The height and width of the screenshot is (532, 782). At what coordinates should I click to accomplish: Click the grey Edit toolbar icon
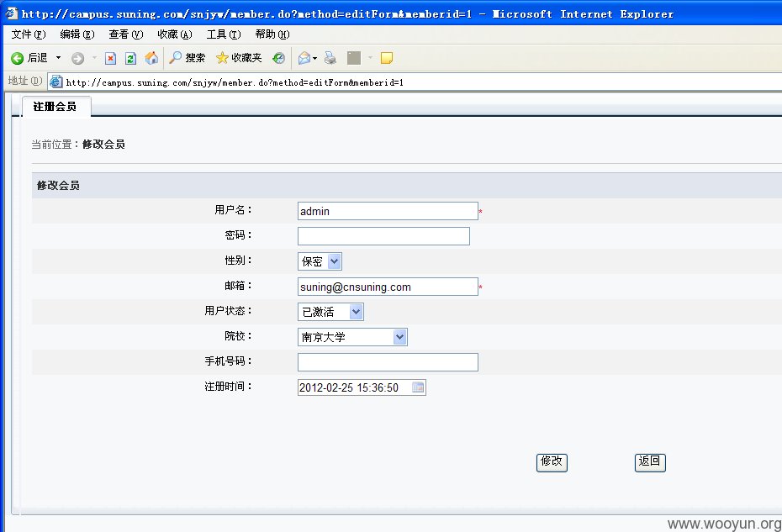click(x=354, y=58)
